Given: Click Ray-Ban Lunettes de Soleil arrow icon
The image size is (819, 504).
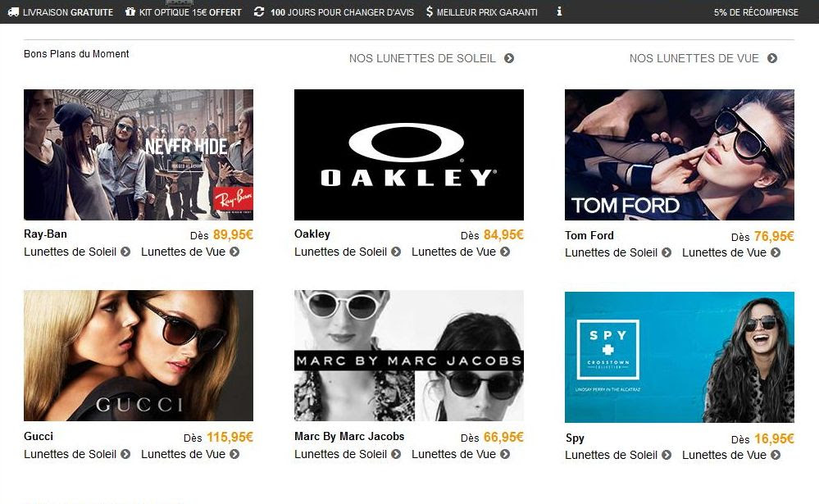Looking at the screenshot, I should [125, 252].
